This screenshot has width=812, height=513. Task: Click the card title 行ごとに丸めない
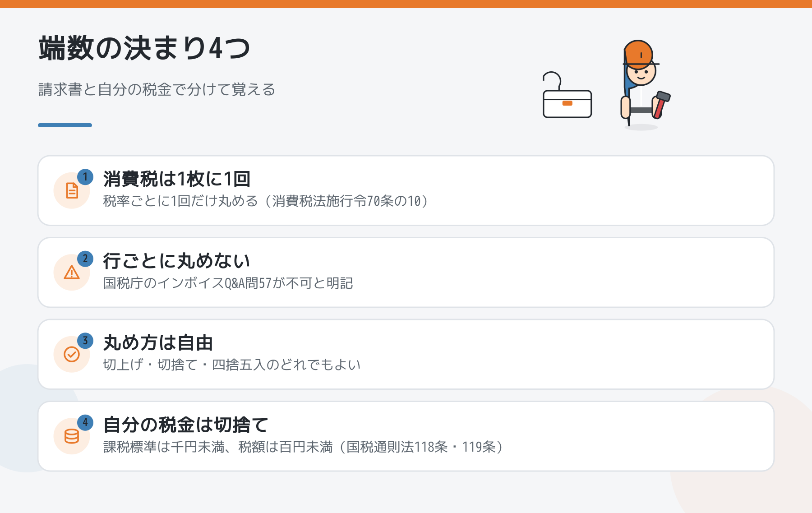(176, 261)
